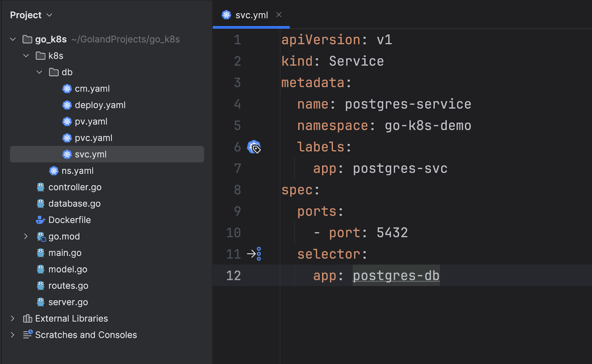Viewport: 592px width, 364px height.
Task: Click port value 5432
Action: [392, 233]
